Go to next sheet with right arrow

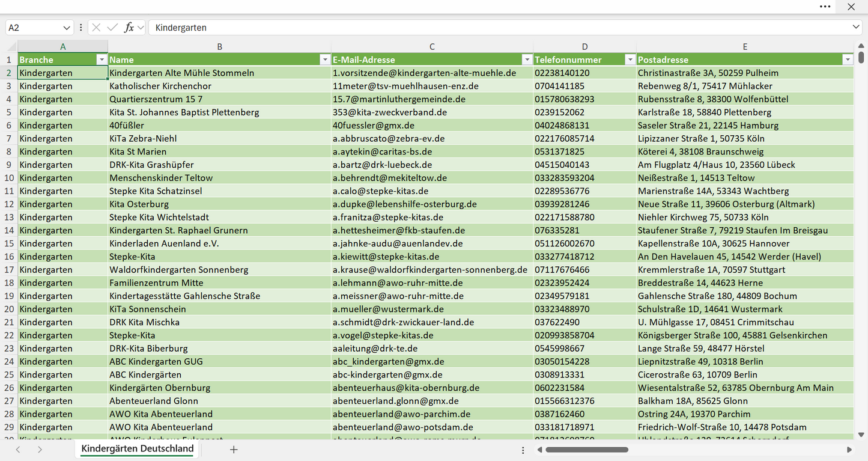40,449
